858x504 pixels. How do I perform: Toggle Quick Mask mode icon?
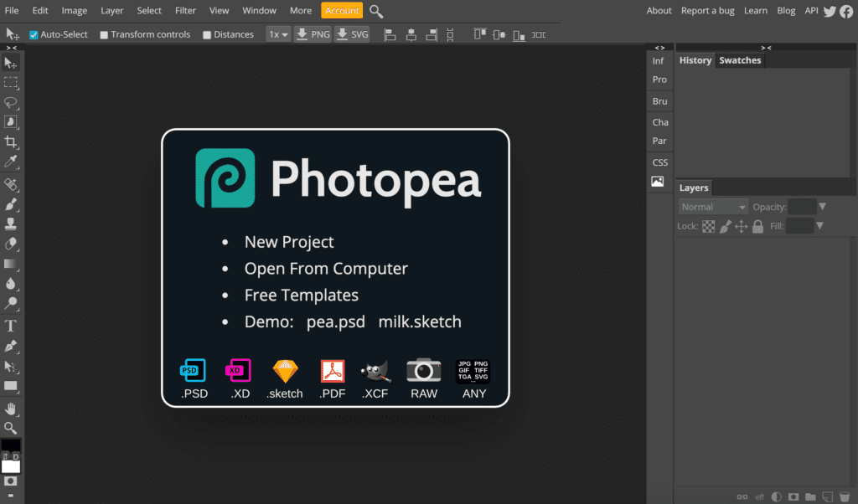[10, 481]
